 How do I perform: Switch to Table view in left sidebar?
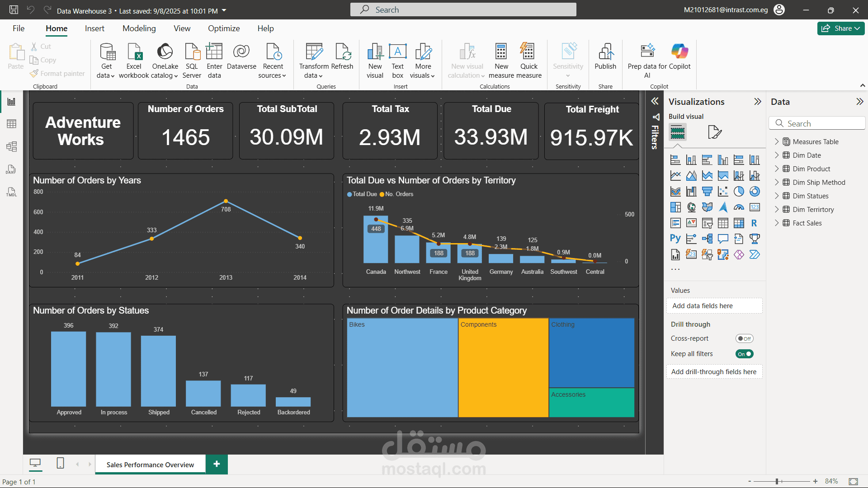[x=12, y=124]
